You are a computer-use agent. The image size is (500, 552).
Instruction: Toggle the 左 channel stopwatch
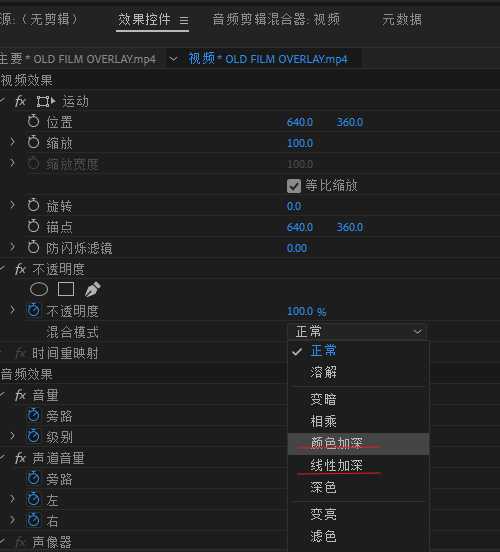pos(33,500)
